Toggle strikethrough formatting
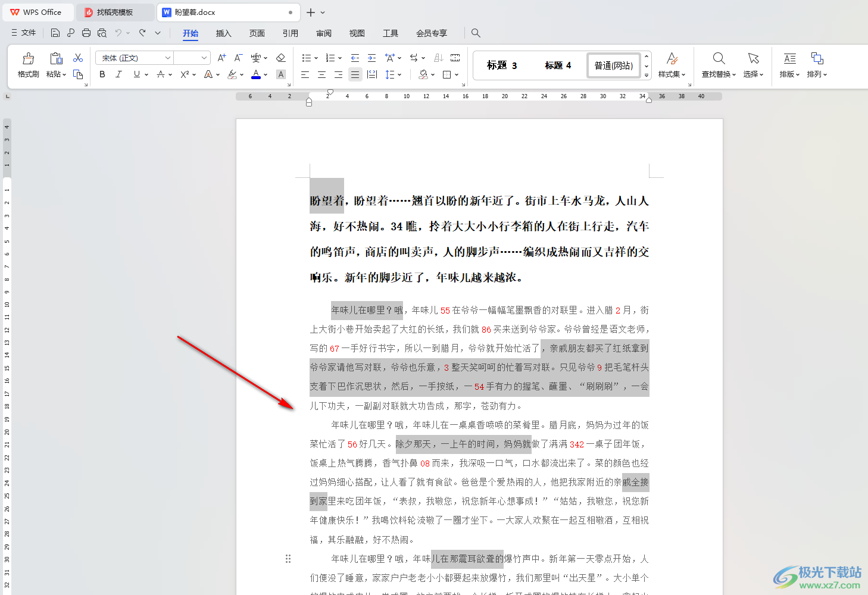 click(161, 74)
